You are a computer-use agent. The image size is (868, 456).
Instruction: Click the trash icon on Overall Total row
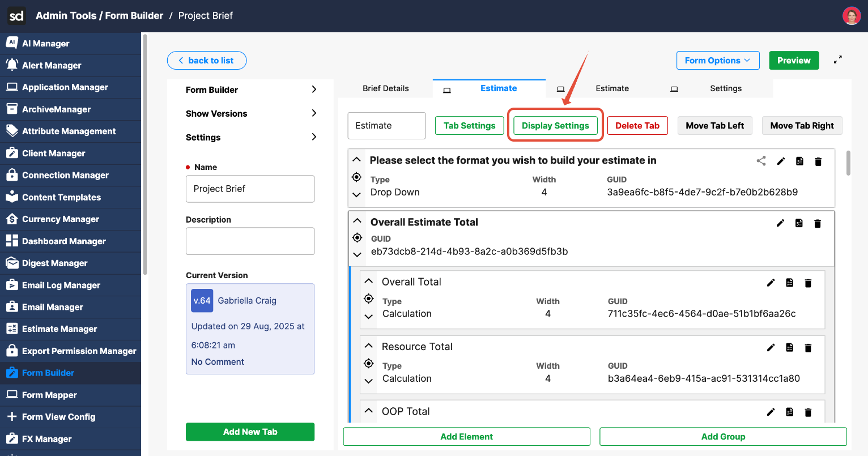808,283
